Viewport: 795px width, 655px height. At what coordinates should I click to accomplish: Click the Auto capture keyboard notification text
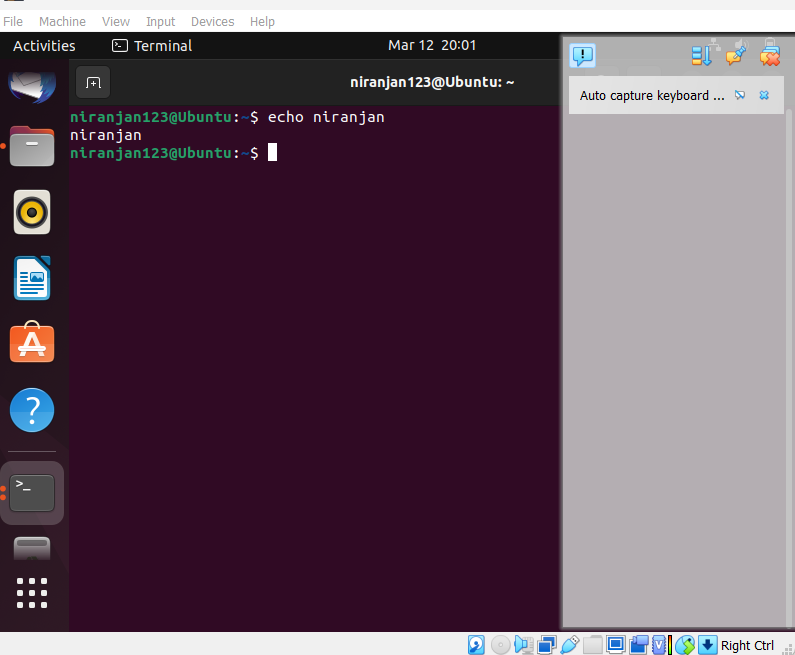pyautogui.click(x=652, y=96)
